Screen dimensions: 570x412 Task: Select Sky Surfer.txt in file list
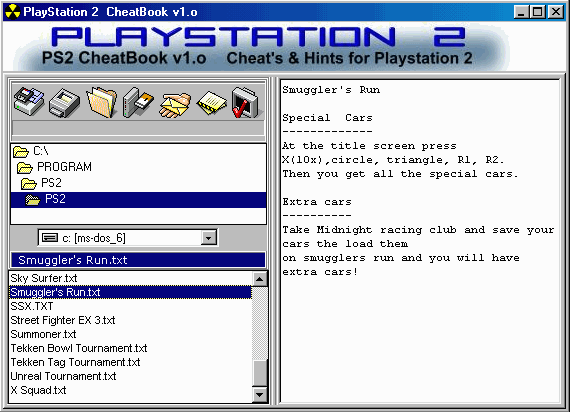point(130,279)
